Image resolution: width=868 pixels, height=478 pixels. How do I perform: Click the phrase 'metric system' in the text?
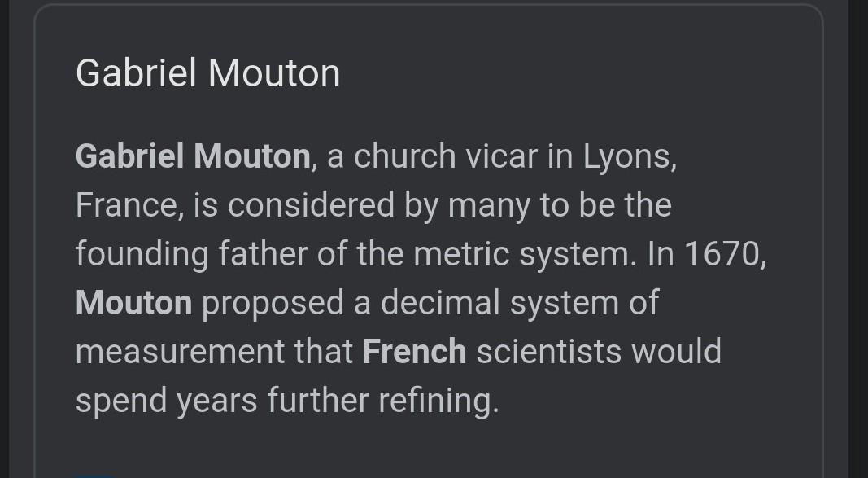522,256
